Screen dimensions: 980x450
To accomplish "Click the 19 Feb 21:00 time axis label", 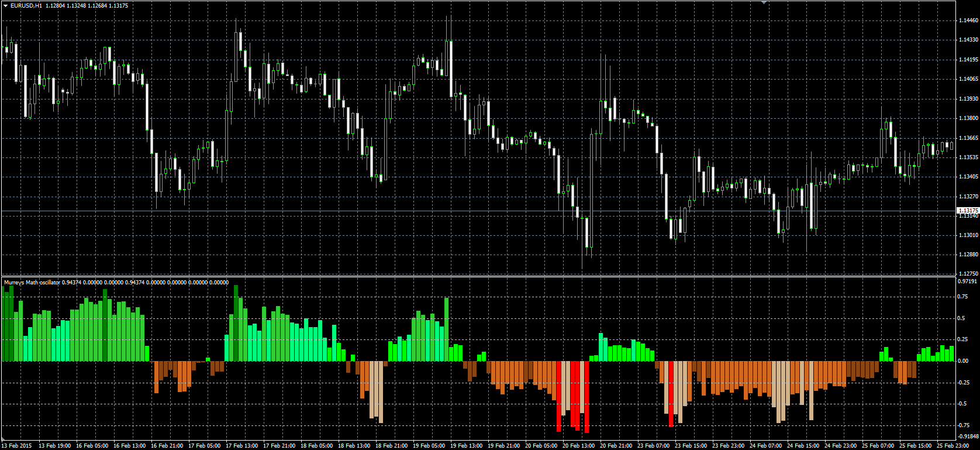I will click(503, 446).
